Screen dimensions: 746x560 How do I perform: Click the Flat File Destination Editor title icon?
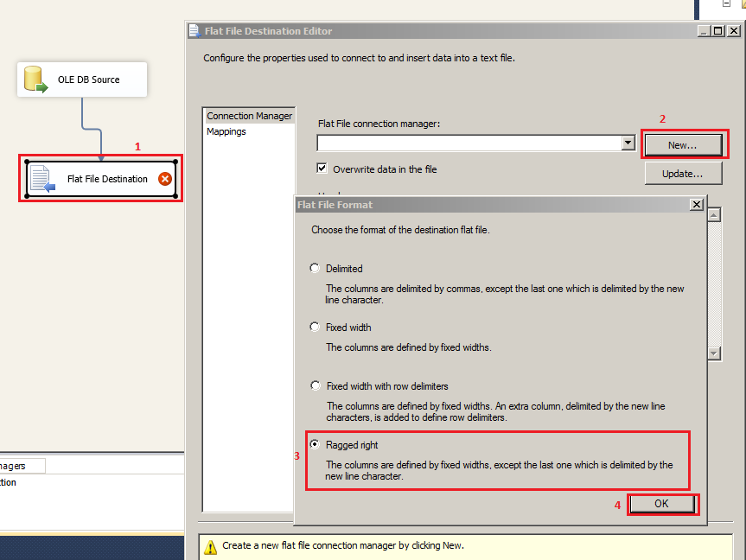click(194, 31)
